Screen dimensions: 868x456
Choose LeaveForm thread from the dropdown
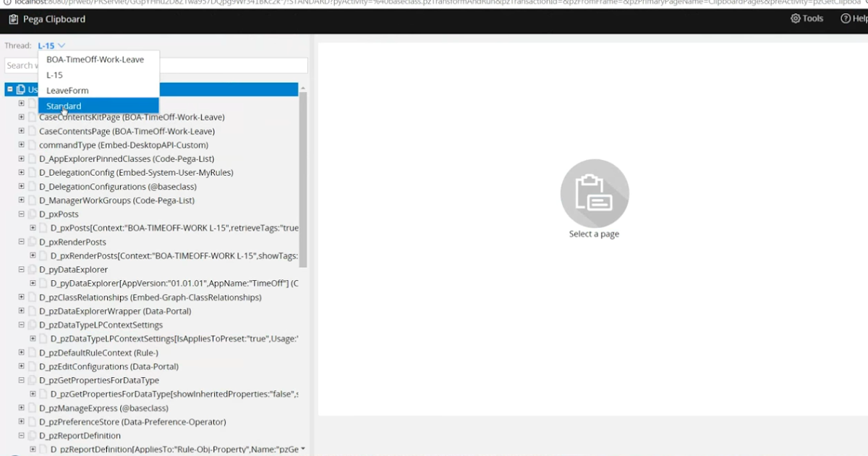(69, 90)
